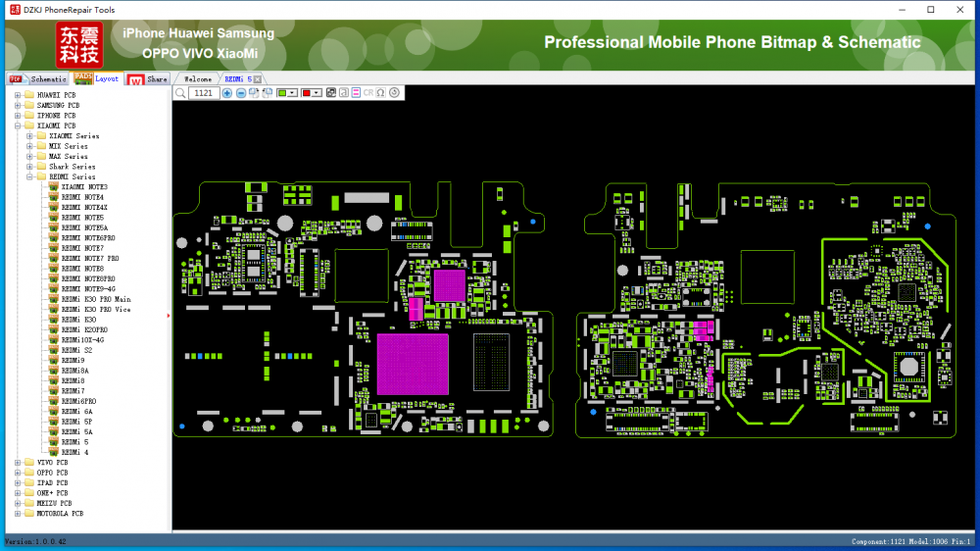Expand the MIX Series subfolder

29,146
